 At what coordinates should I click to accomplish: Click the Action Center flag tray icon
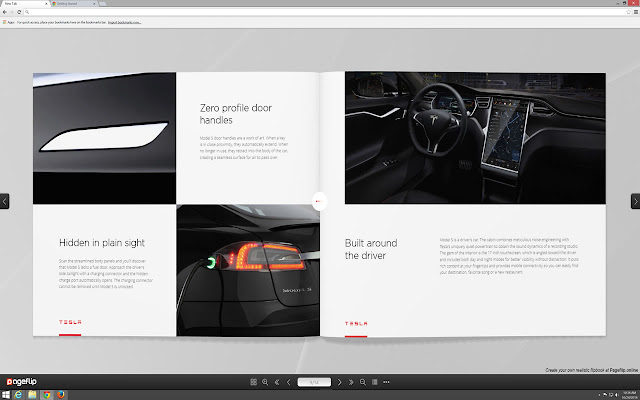click(x=605, y=395)
